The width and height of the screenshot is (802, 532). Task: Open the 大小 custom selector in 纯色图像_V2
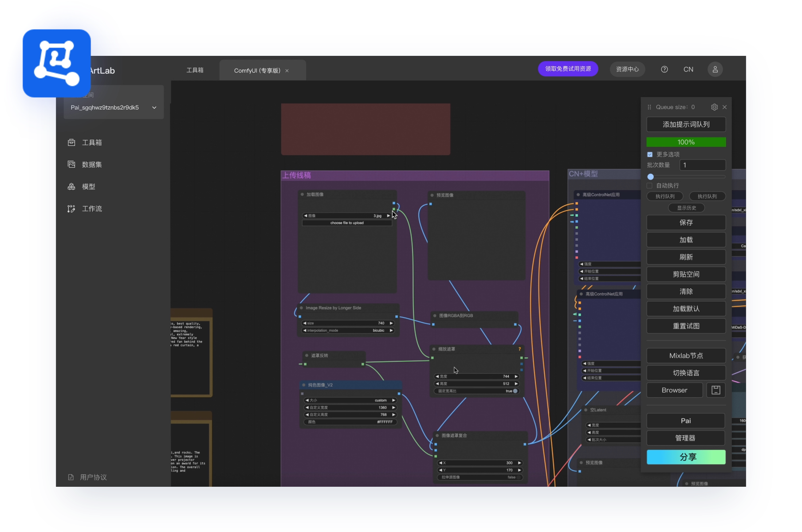(350, 400)
